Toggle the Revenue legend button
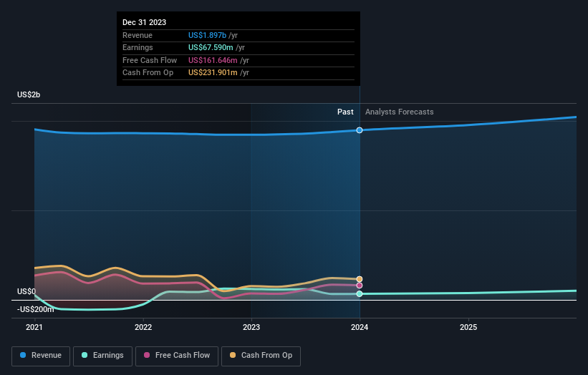588x375 pixels. 41,356
